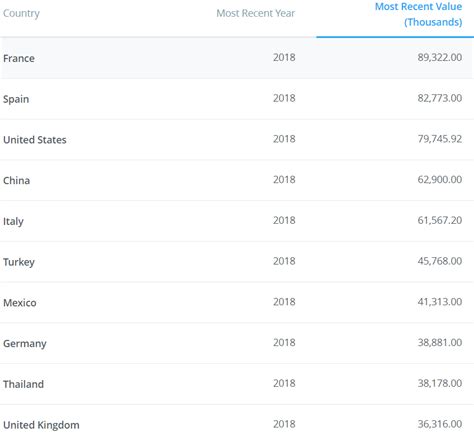Click the value 62,900.00
Image resolution: width=474 pixels, height=442 pixels.
[440, 179]
